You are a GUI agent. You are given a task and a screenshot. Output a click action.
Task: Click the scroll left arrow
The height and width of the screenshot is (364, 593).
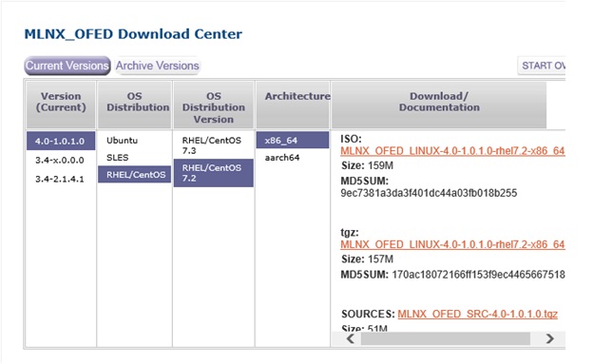351,338
